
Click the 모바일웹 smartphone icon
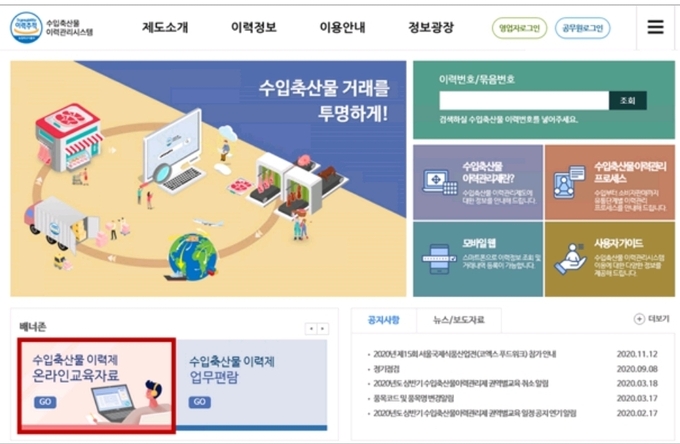point(439,259)
